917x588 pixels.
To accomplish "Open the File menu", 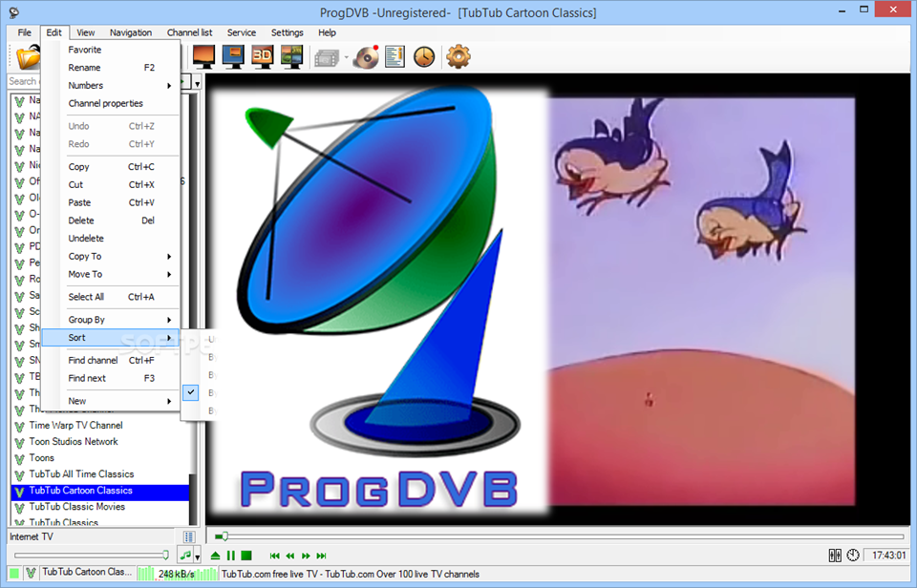I will pos(24,32).
